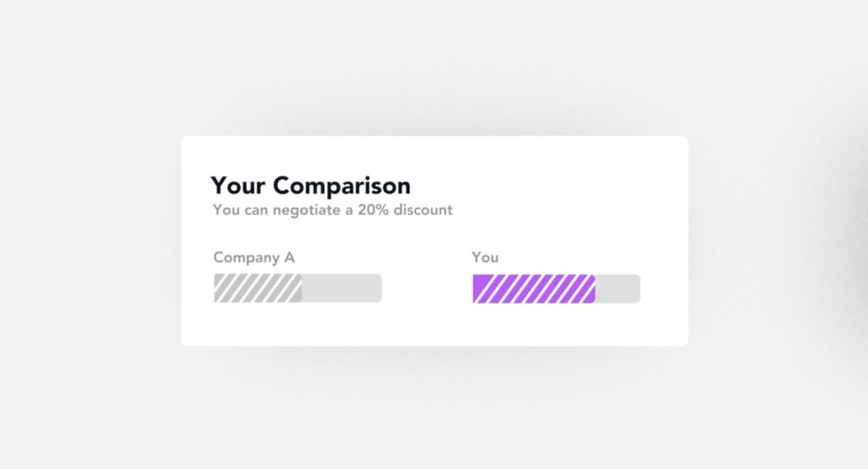
Task: Click the word Company in the left label
Action: coord(247,258)
